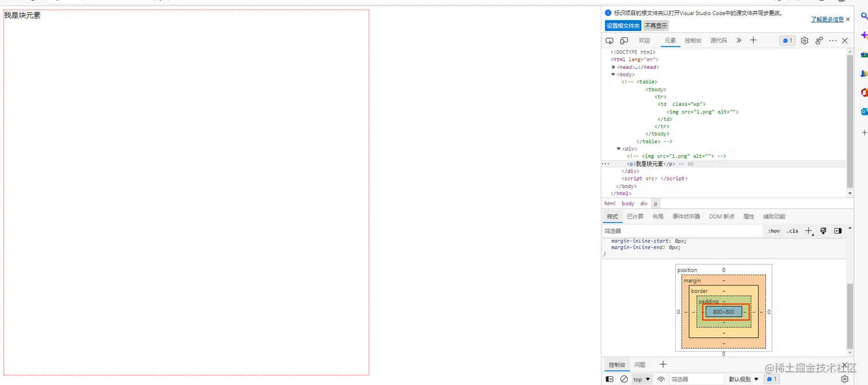
Task: Clear the console circle-slash icon
Action: (x=624, y=379)
